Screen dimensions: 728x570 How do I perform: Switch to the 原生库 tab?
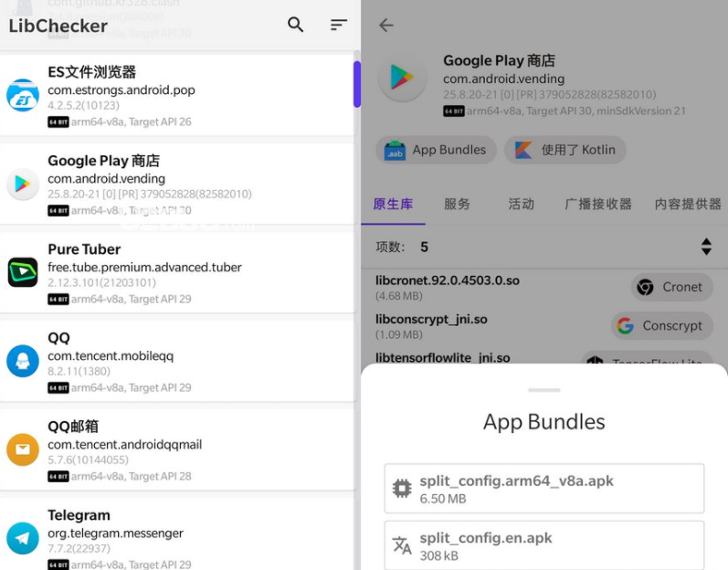pyautogui.click(x=394, y=205)
